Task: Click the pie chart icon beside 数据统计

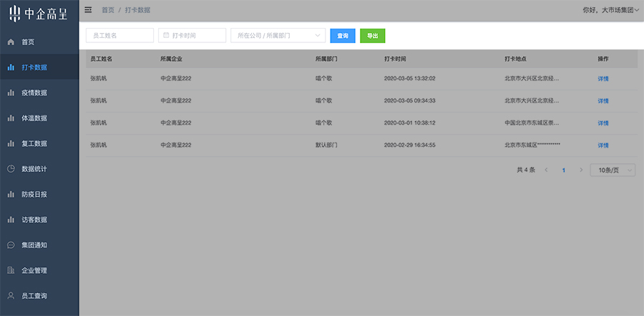Action: (11, 169)
